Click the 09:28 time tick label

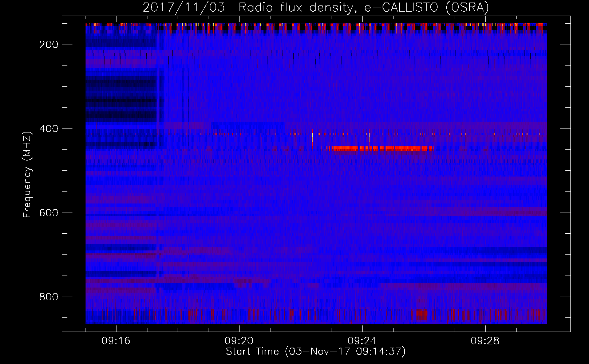pyautogui.click(x=485, y=341)
